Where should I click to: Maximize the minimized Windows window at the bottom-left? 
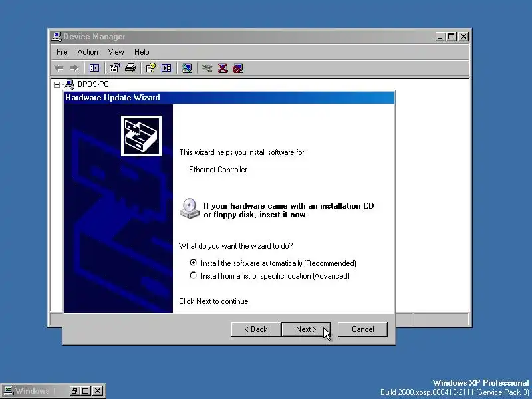pyautogui.click(x=86, y=391)
